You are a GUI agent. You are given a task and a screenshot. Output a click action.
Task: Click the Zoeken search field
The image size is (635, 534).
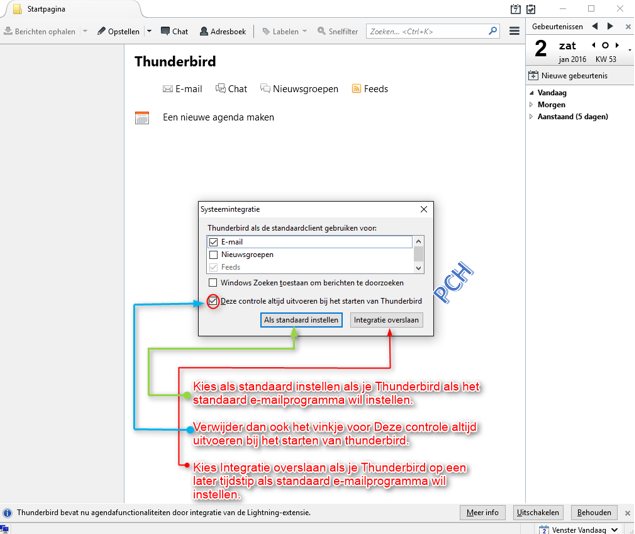point(433,31)
